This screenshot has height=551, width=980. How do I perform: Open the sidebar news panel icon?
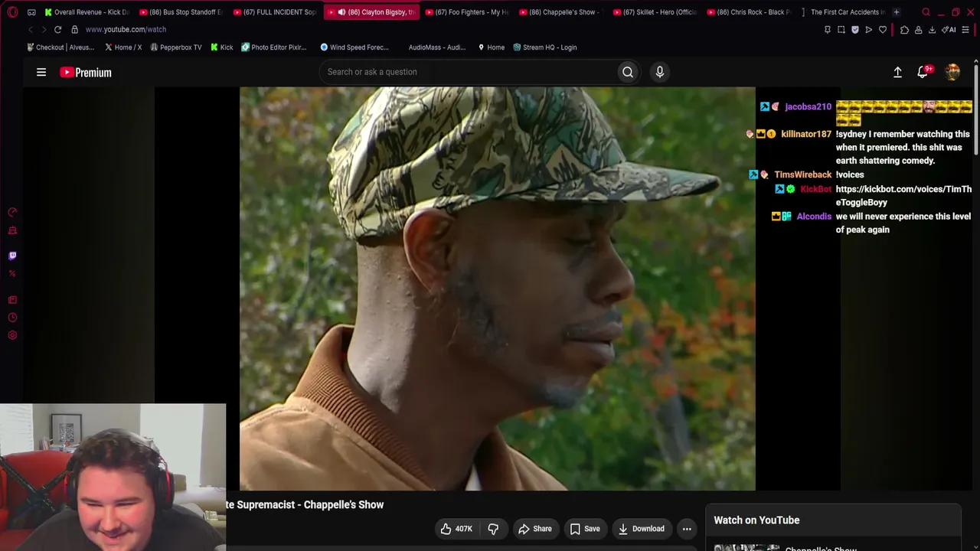click(12, 300)
